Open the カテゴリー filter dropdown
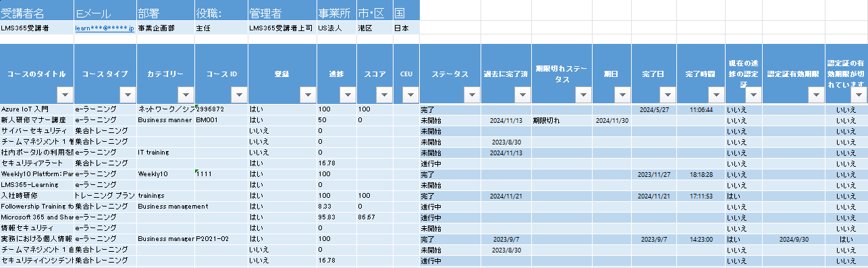868x268 pixels. pos(186,95)
